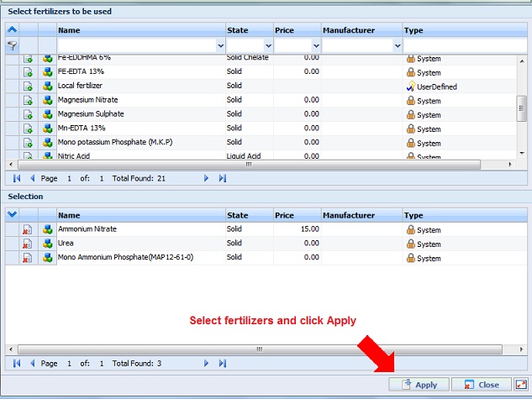Screen dimensions: 532x399
Task: Click UserDefined type text
Action: pyautogui.click(x=437, y=87)
